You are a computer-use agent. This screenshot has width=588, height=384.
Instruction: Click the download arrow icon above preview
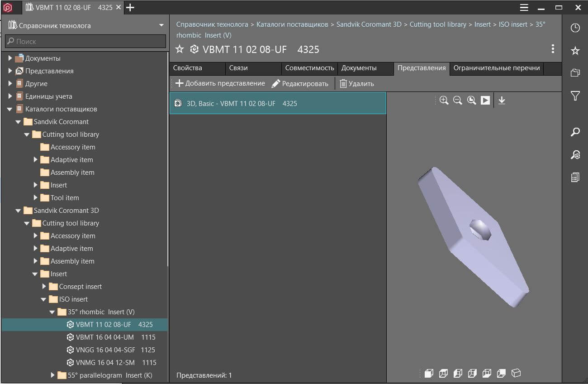point(502,101)
